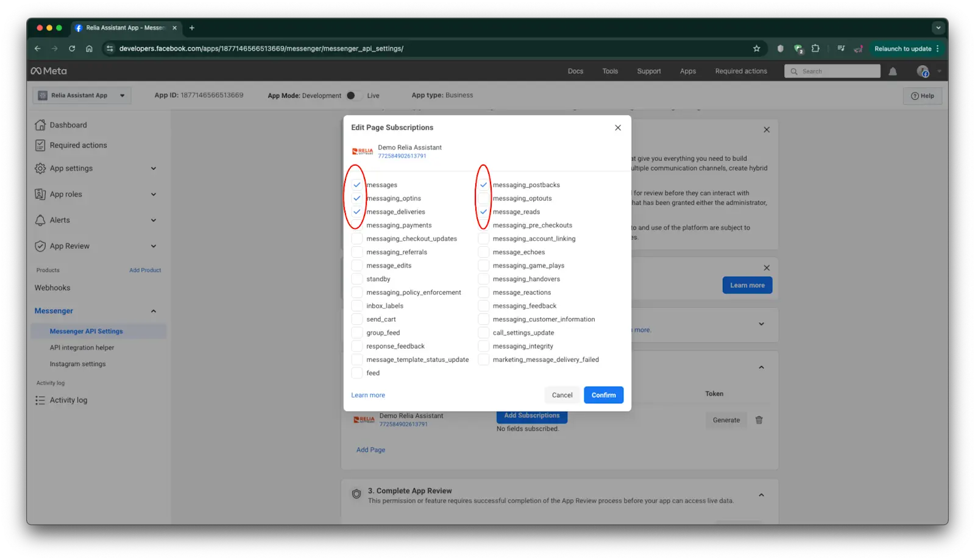Open the Dashboard from the sidebar
Viewport: 975px width, 560px height.
68,124
